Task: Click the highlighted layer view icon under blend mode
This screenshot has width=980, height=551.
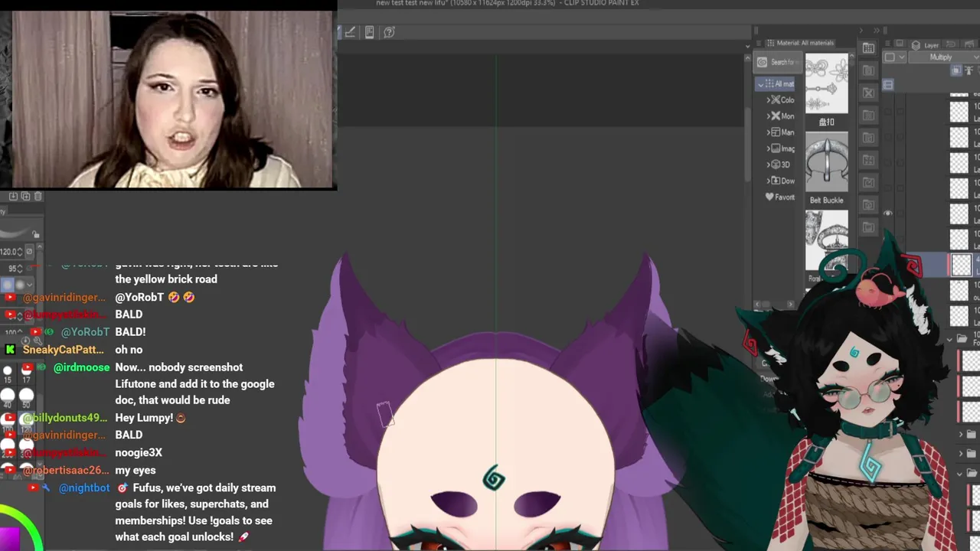Action: tap(888, 84)
